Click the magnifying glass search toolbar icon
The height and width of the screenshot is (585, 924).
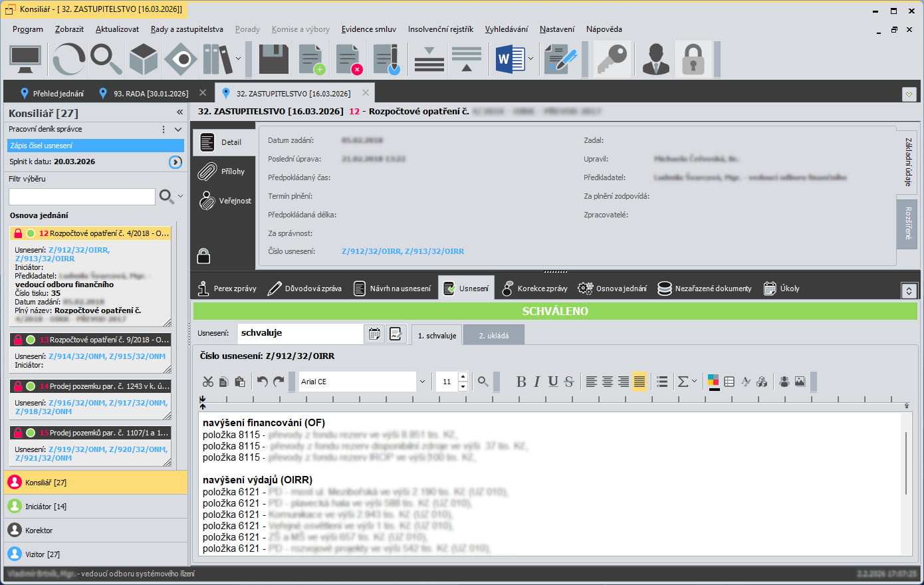pyautogui.click(x=106, y=60)
